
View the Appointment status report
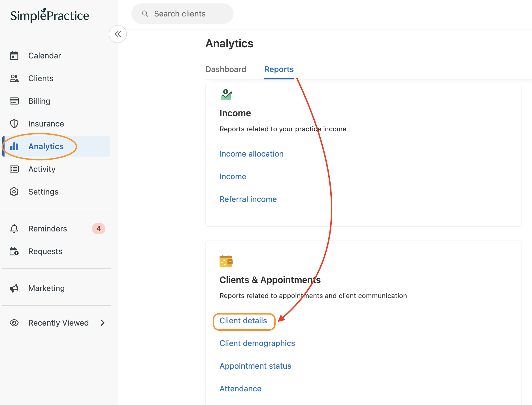coord(256,366)
